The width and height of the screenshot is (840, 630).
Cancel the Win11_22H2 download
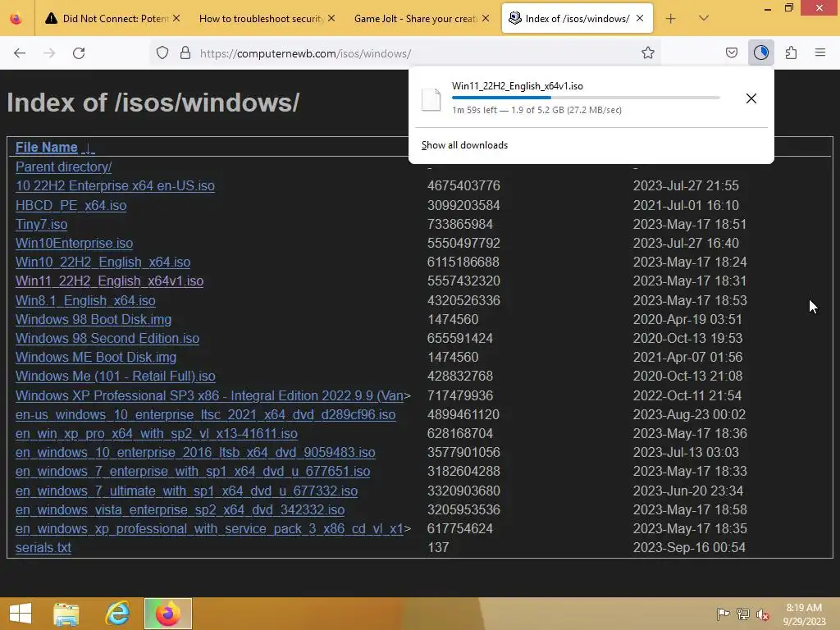pos(751,98)
